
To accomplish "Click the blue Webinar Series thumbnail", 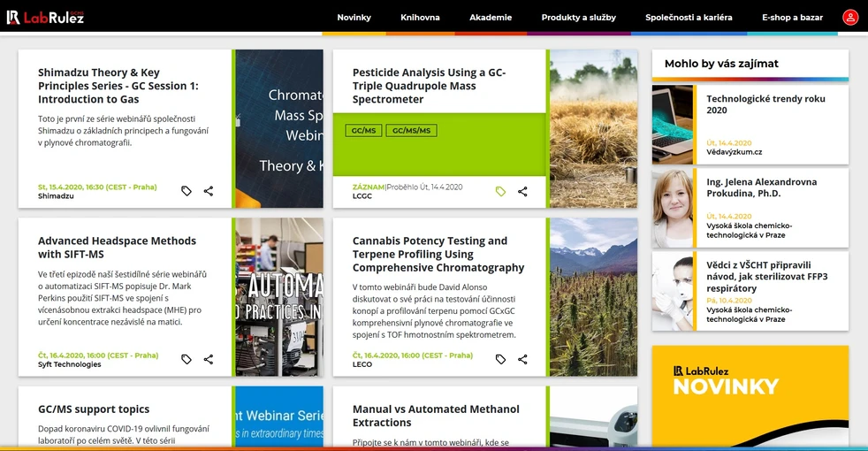I will (x=279, y=417).
